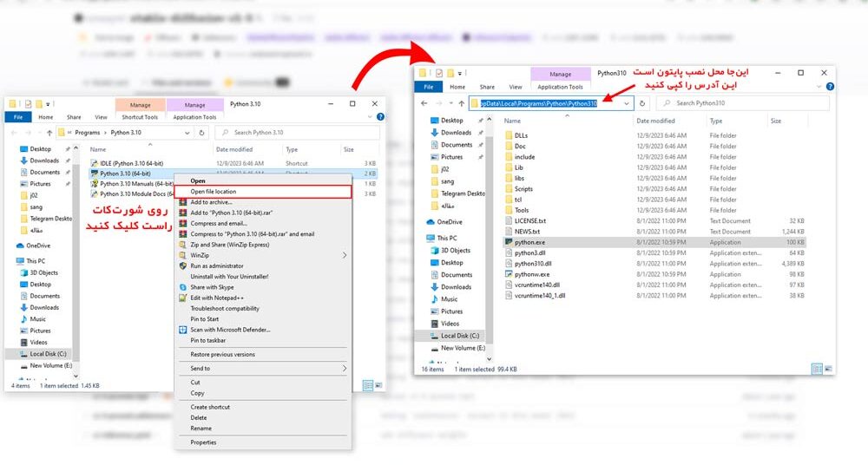Click Search Python 3.10 field
868x465 pixels.
tap(297, 133)
